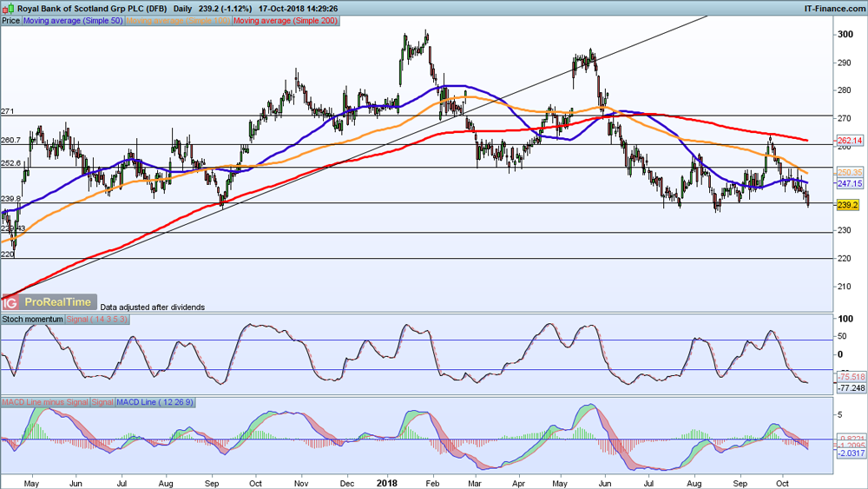Click the candlestick icon beside the chart title
The image size is (868, 489).
(x=9, y=7)
